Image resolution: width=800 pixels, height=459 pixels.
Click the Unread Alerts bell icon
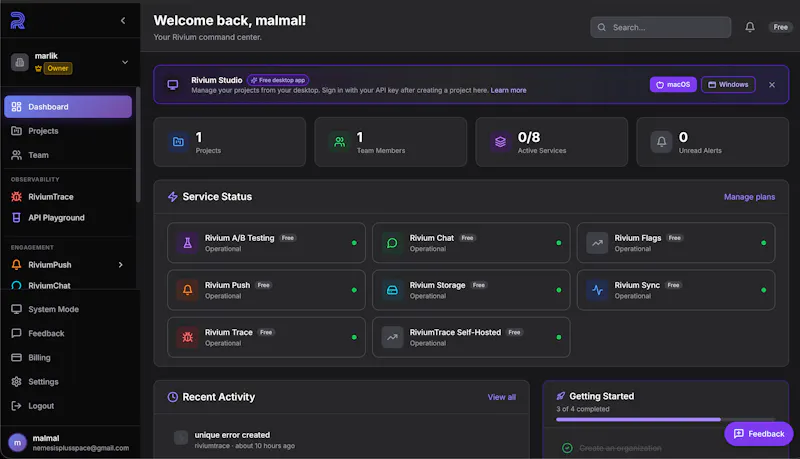pyautogui.click(x=661, y=142)
